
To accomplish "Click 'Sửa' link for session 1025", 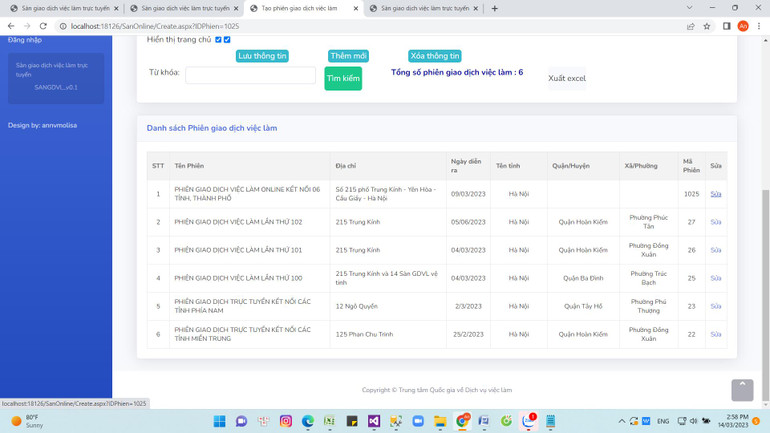I will [715, 194].
